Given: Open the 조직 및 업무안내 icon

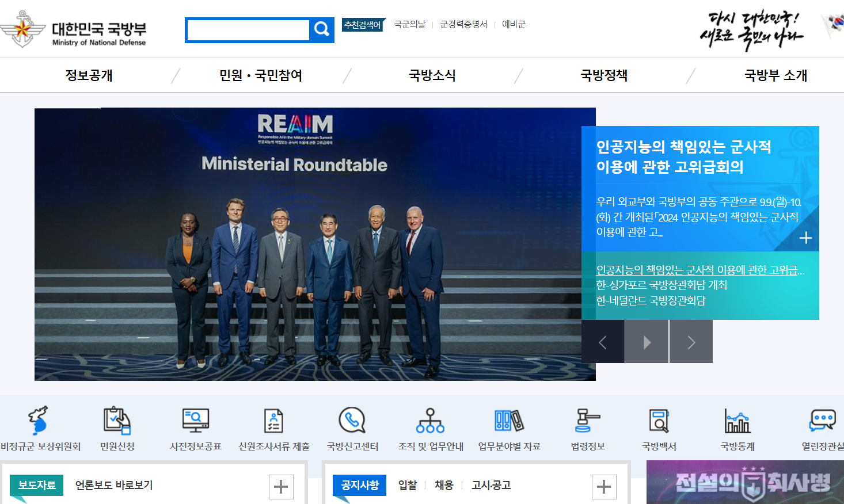Looking at the screenshot, I should (431, 421).
